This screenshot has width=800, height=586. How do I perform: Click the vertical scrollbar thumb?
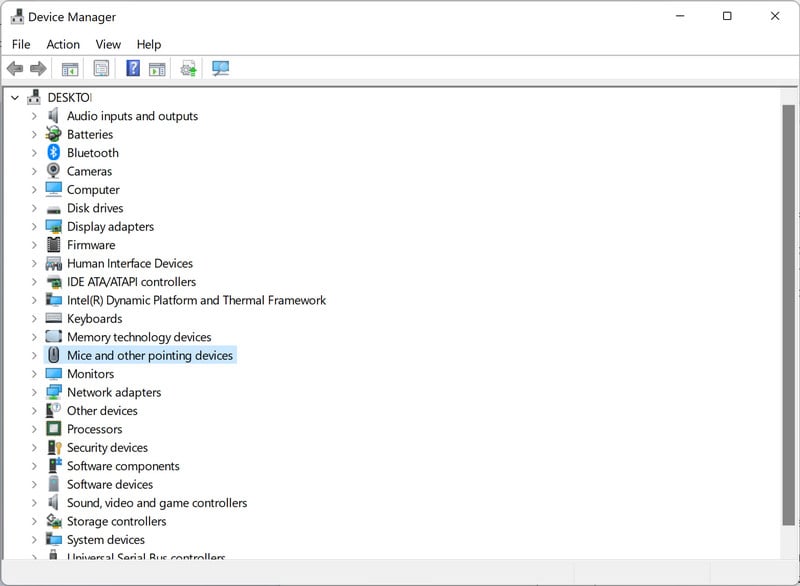point(788,315)
